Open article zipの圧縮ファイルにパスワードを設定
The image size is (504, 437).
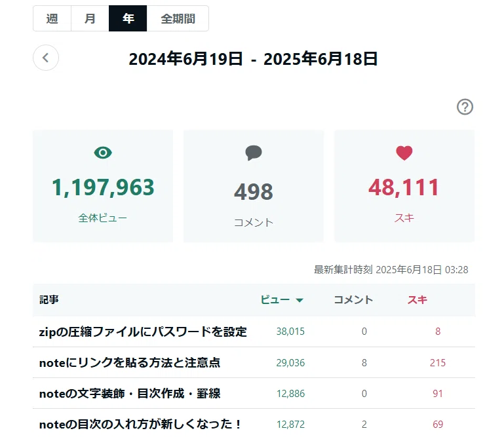point(143,332)
